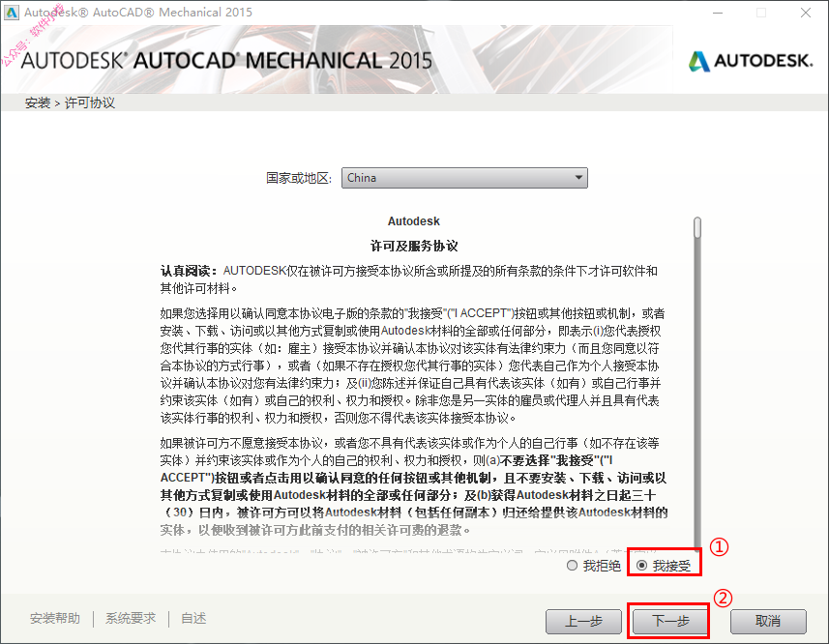The height and width of the screenshot is (644, 829).
Task: Click the license agreement scrollbar thumb
Action: [697, 227]
